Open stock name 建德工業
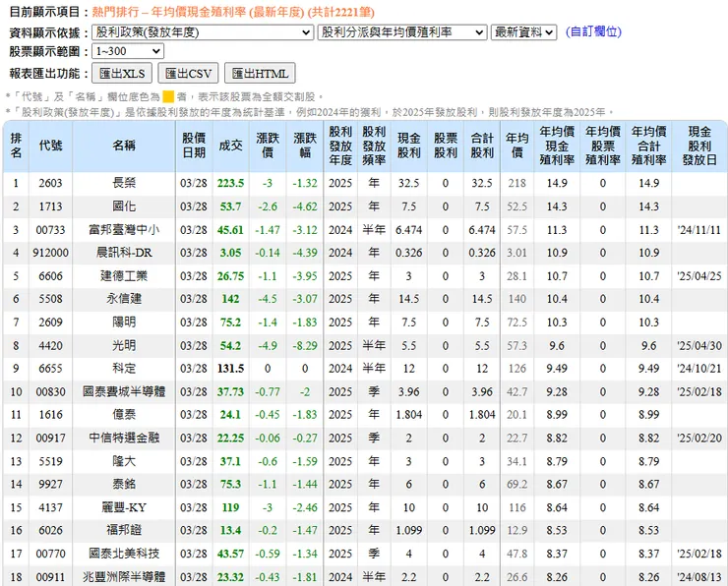 click(124, 275)
